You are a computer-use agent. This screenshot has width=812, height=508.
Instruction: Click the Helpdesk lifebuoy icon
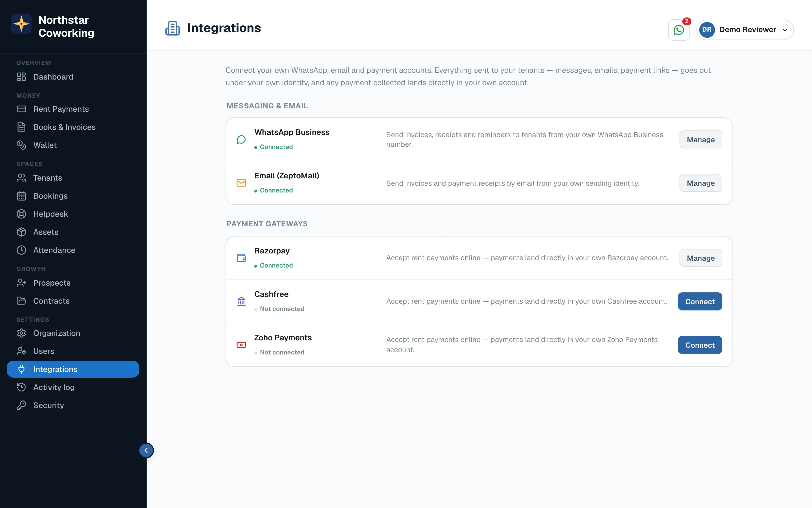[21, 214]
